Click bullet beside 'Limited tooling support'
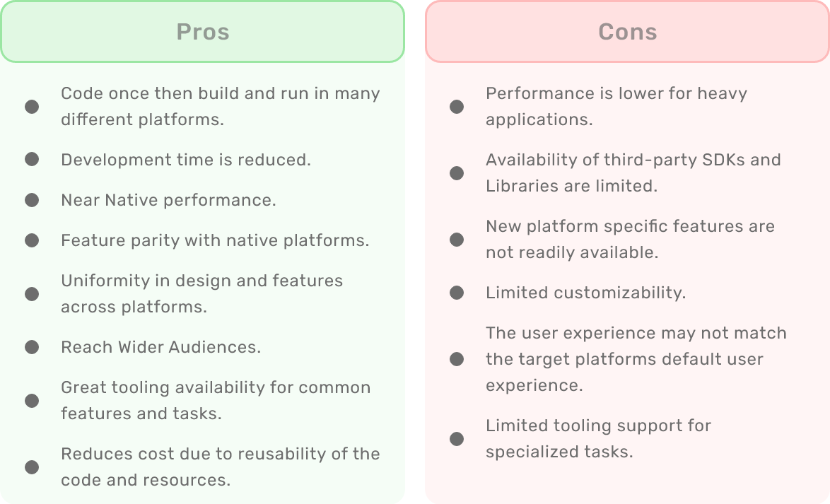Viewport: 830px width, 504px height. (x=457, y=439)
